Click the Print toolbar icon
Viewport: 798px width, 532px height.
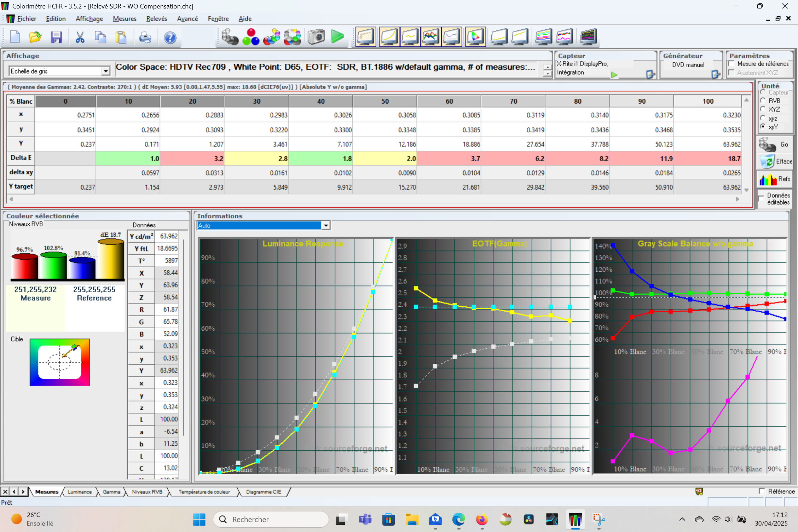[145, 37]
